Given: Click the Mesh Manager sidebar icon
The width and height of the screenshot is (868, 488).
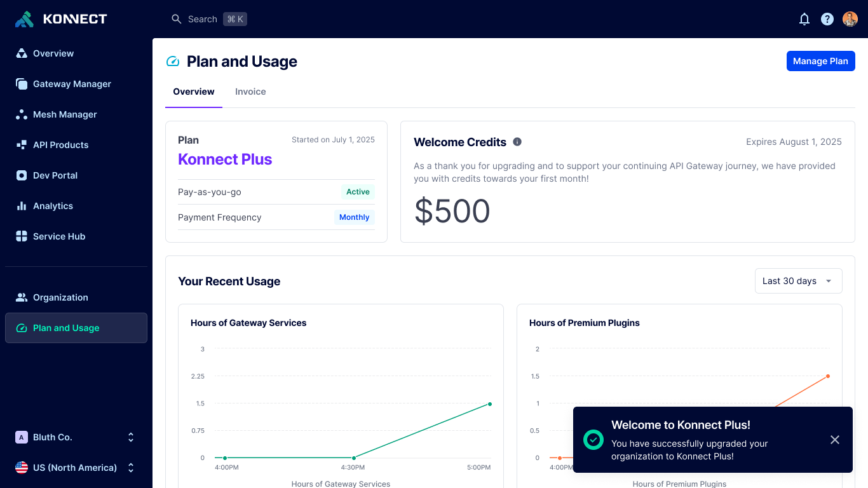Looking at the screenshot, I should [22, 114].
